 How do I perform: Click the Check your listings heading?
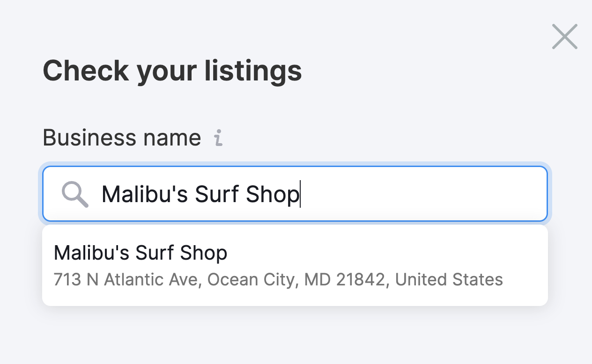point(172,71)
